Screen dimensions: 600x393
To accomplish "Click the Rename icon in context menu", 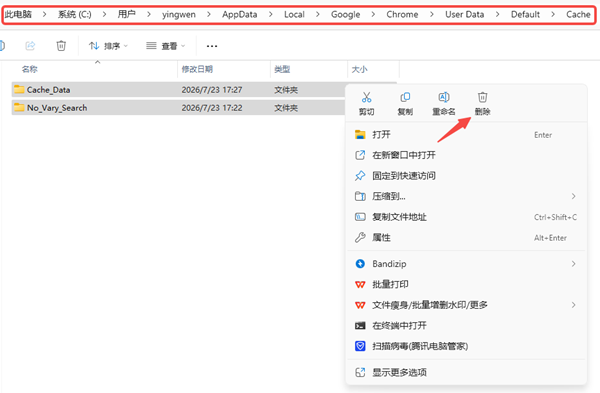I will pyautogui.click(x=443, y=97).
